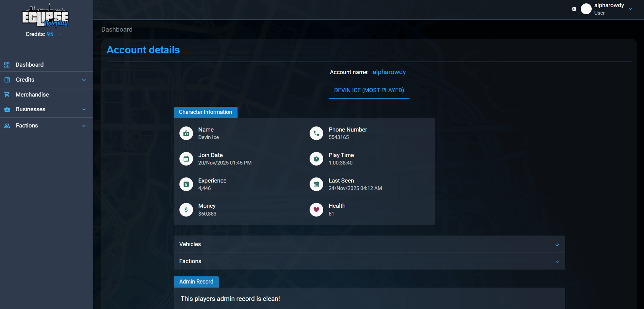Click the experience value 4,446
Viewport: 644px width, 309px height.
click(x=205, y=188)
